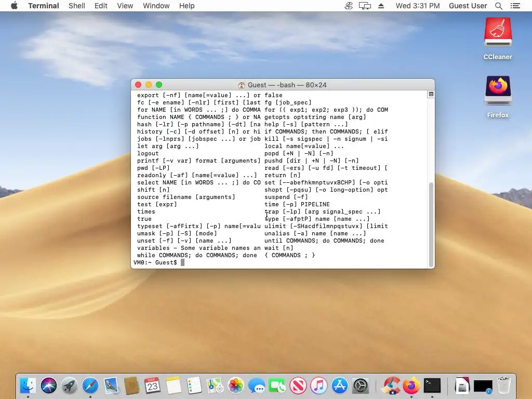Image resolution: width=532 pixels, height=399 pixels.
Task: Open News app in dock
Action: (x=298, y=385)
